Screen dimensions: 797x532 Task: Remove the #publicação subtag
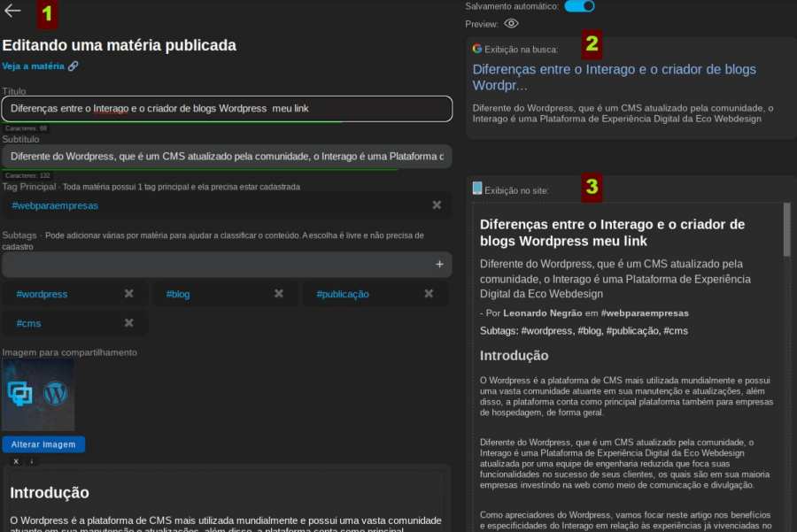click(429, 294)
